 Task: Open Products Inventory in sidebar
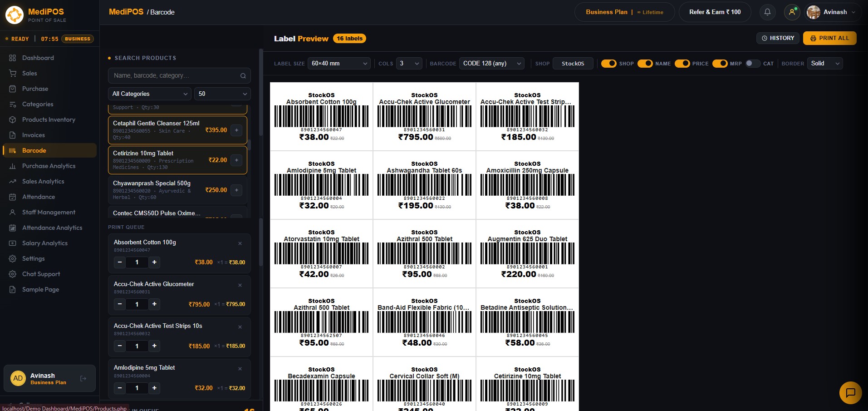[x=50, y=119]
